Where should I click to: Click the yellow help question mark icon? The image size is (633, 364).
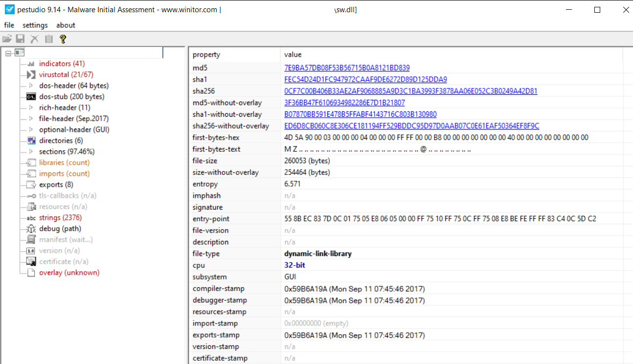click(x=63, y=39)
